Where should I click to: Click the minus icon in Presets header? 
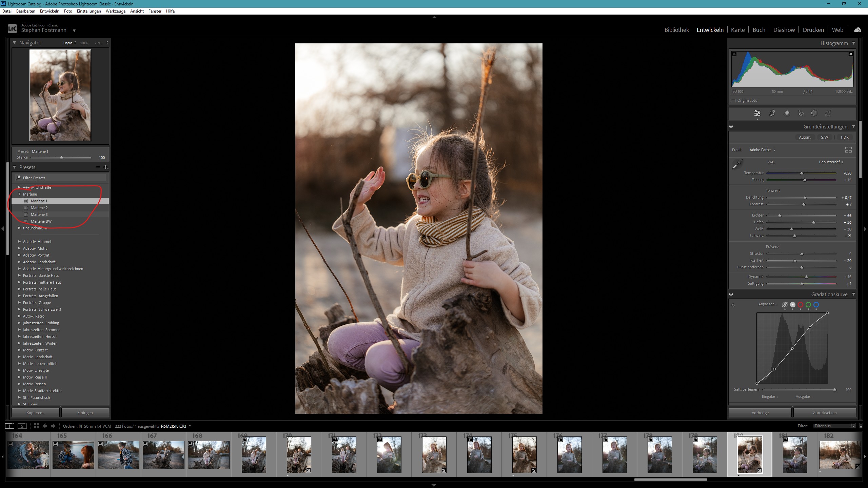pos(98,167)
